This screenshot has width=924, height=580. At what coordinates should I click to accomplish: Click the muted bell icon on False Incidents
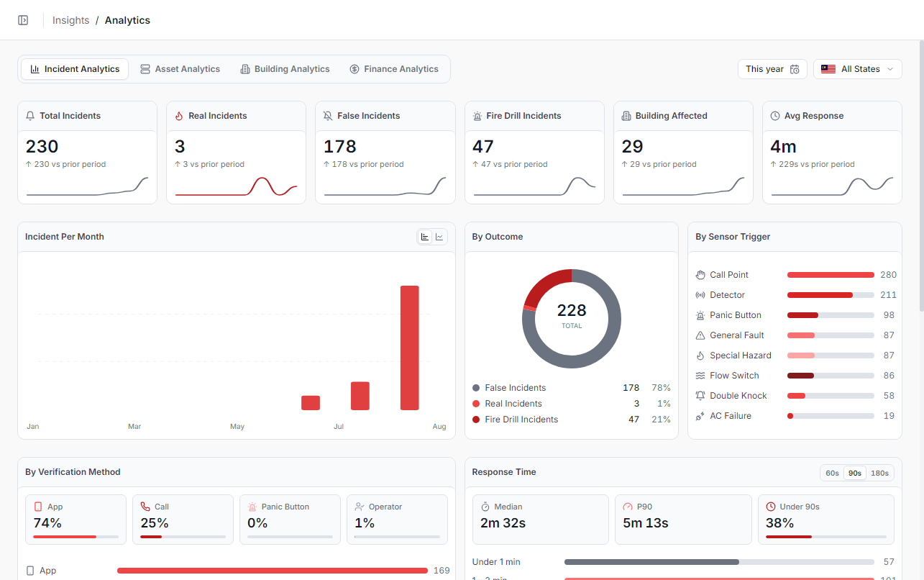coord(328,116)
